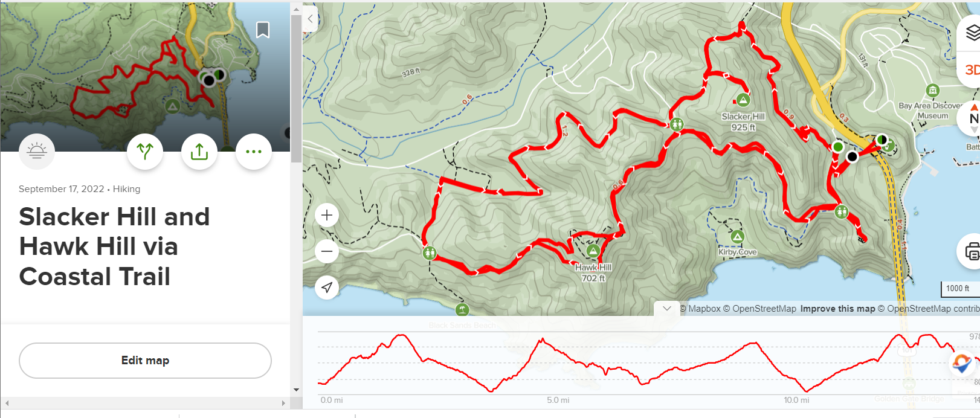
Task: Click the Hawk Hill peak marker
Action: [593, 251]
